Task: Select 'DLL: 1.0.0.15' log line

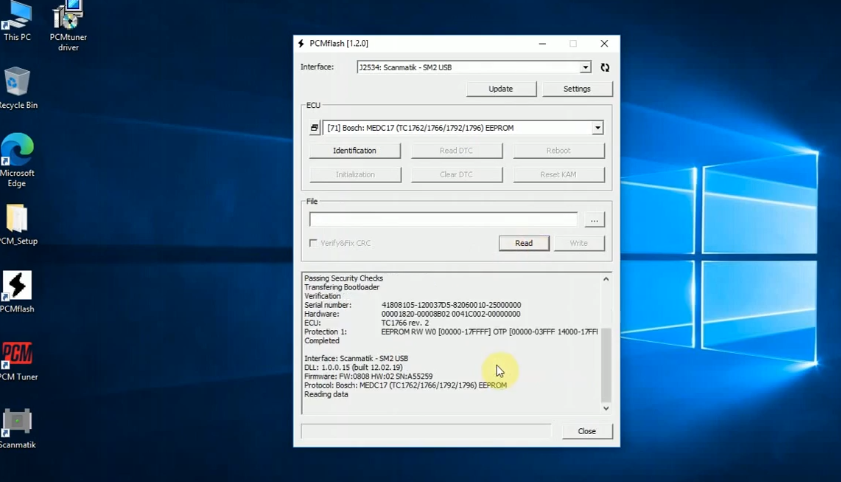Action: pyautogui.click(x=353, y=367)
